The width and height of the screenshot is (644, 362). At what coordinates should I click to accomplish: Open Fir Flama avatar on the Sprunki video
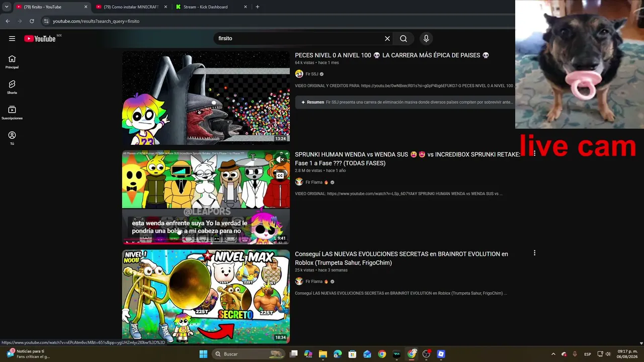pos(299,182)
